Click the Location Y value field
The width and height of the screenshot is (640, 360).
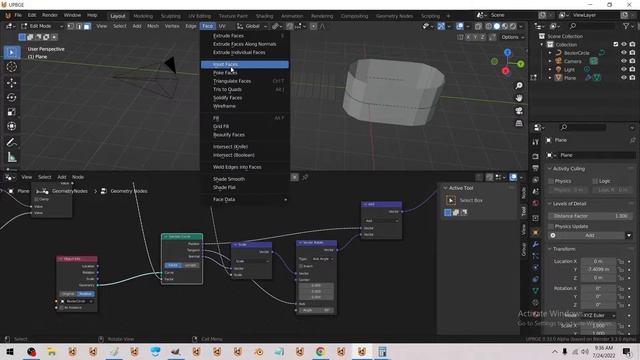pyautogui.click(x=598, y=269)
